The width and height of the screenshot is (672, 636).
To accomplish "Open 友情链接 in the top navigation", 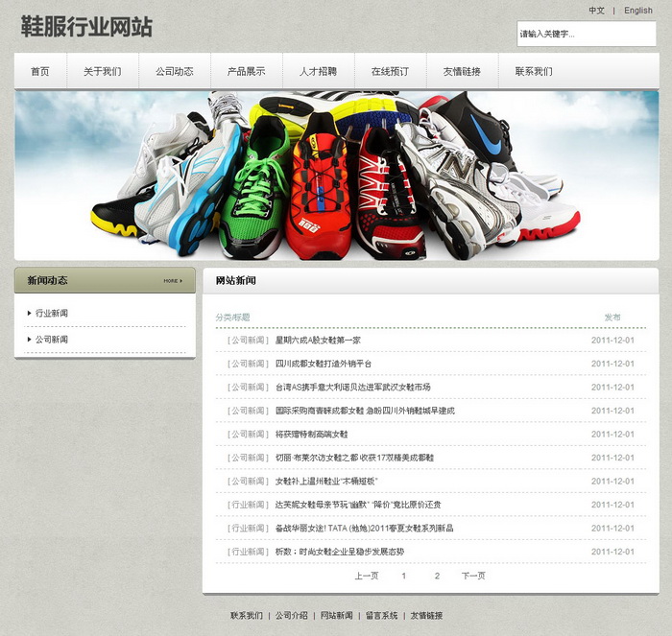I will pyautogui.click(x=462, y=71).
